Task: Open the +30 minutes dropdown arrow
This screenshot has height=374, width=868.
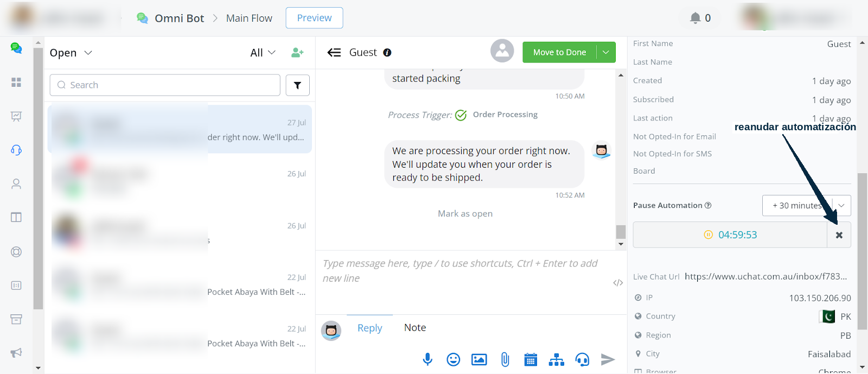Action: [x=841, y=206]
